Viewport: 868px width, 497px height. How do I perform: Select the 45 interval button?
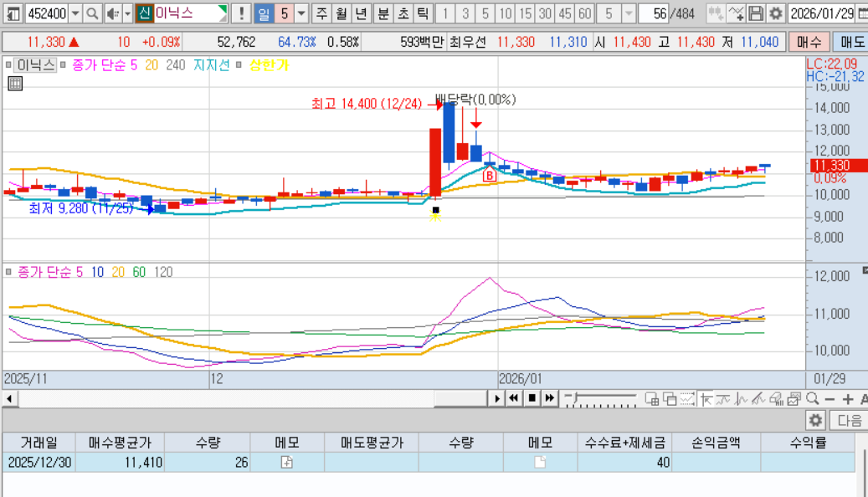[x=565, y=13]
